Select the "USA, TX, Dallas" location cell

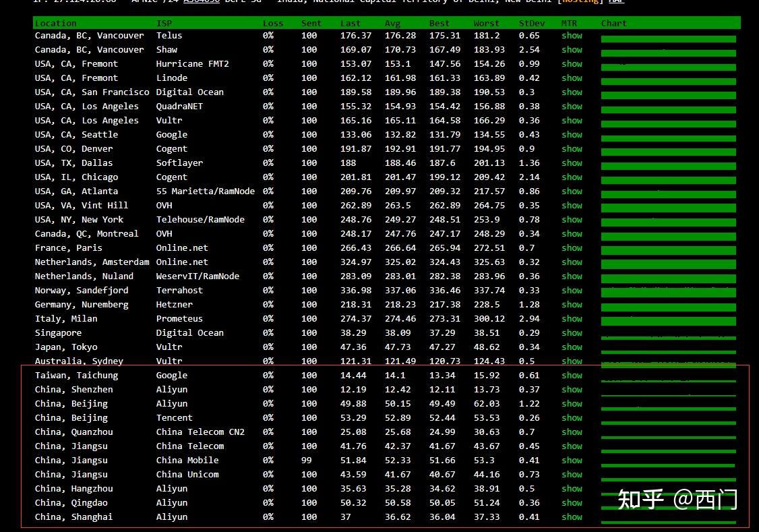pos(73,163)
